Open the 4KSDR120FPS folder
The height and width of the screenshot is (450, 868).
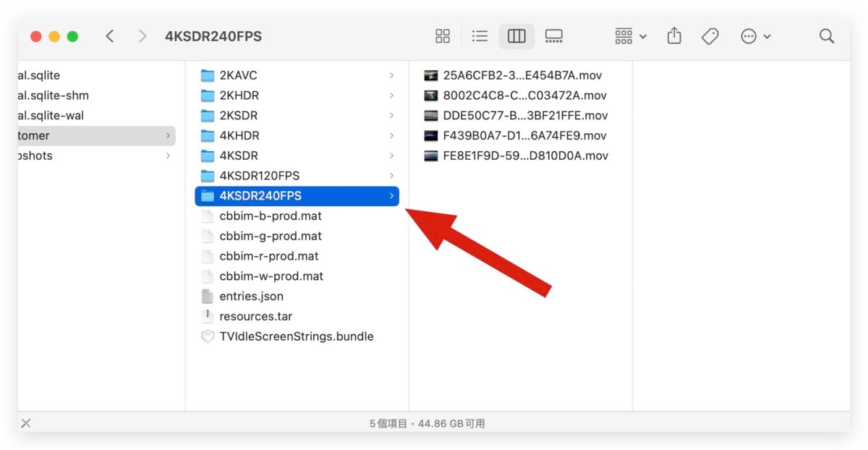click(x=297, y=176)
